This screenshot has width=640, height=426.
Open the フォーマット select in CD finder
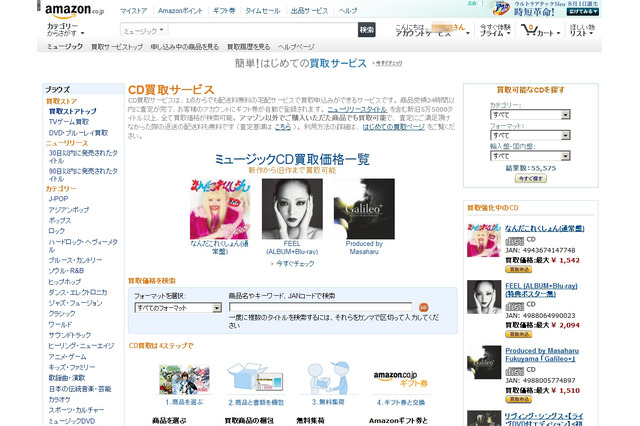(x=530, y=135)
